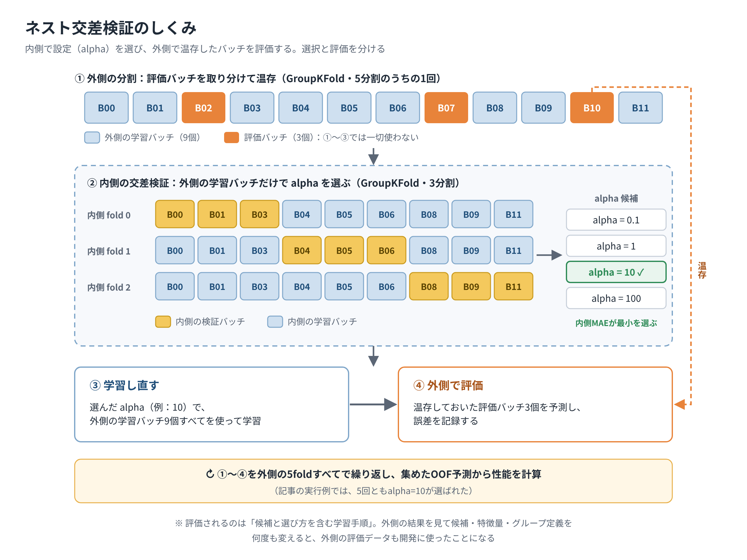Click the yellow B09 in fold 2 row
Viewport: 747px width, 560px height.
coord(471,287)
